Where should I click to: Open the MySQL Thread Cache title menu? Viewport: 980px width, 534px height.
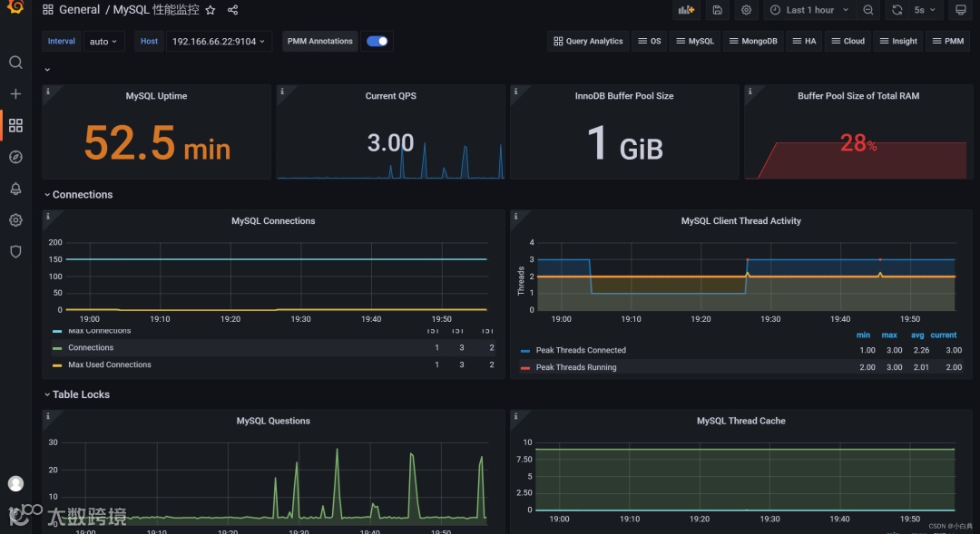740,421
